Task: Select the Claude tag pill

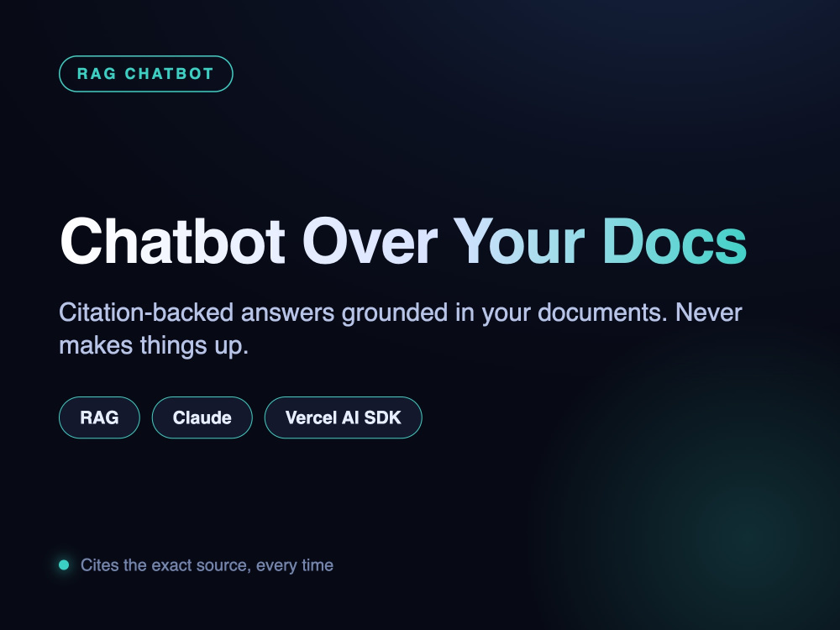Action: 202,417
